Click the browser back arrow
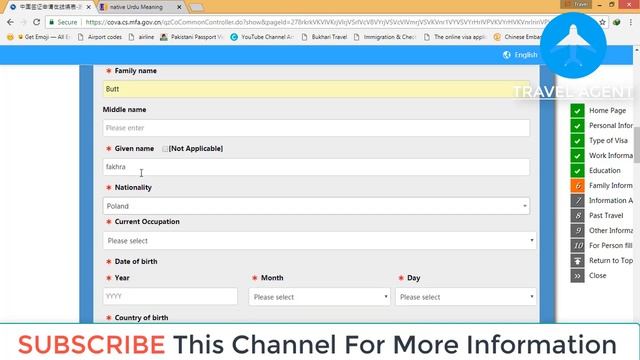This screenshot has height=360, width=640. point(11,22)
